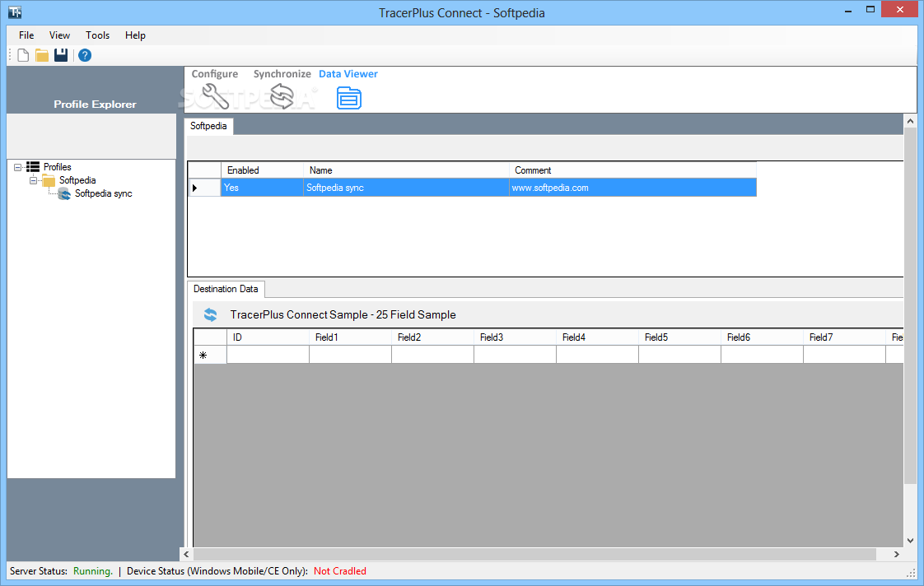The image size is (924, 586).
Task: Click the Name column header
Action: pos(406,170)
